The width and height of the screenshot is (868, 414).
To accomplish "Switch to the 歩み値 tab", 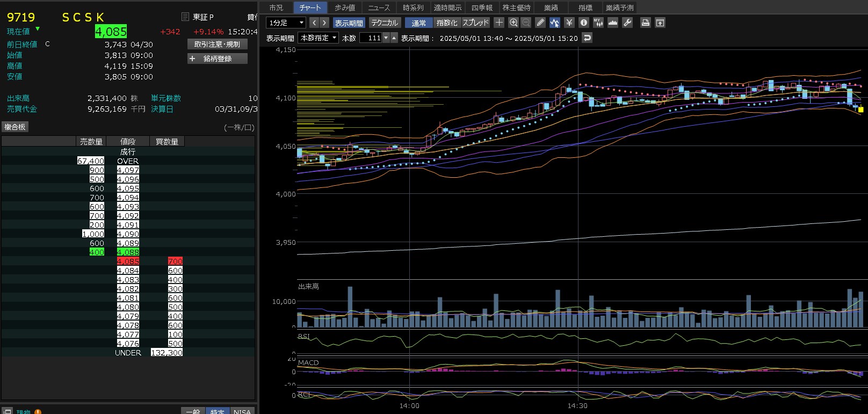I will (x=345, y=8).
